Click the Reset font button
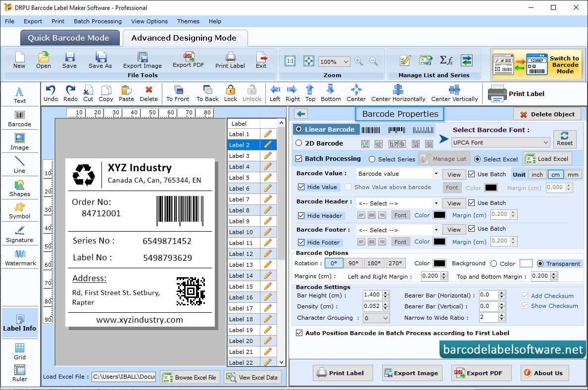 (x=564, y=139)
